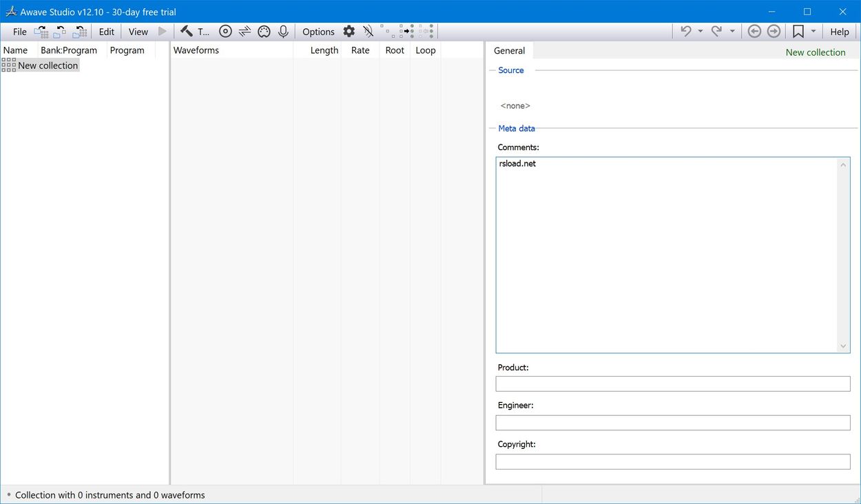The width and height of the screenshot is (861, 504).
Task: Click the Redo arrow icon
Action: (716, 32)
